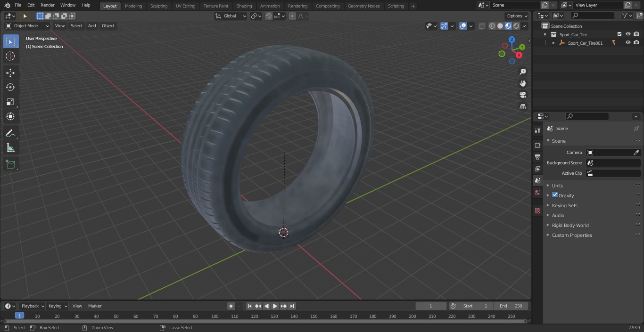Switch orthographic/perspective grid icon
This screenshot has height=332, width=644.
[522, 107]
